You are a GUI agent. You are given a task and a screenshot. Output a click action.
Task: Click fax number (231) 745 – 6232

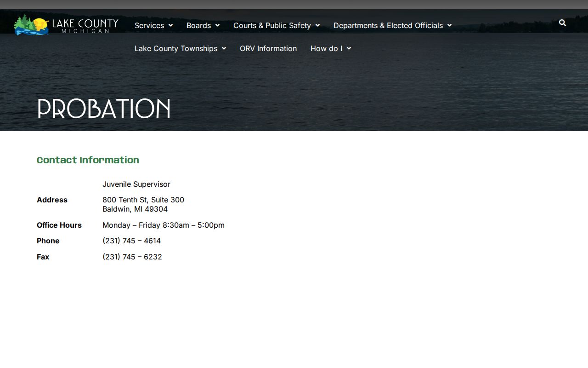(132, 257)
